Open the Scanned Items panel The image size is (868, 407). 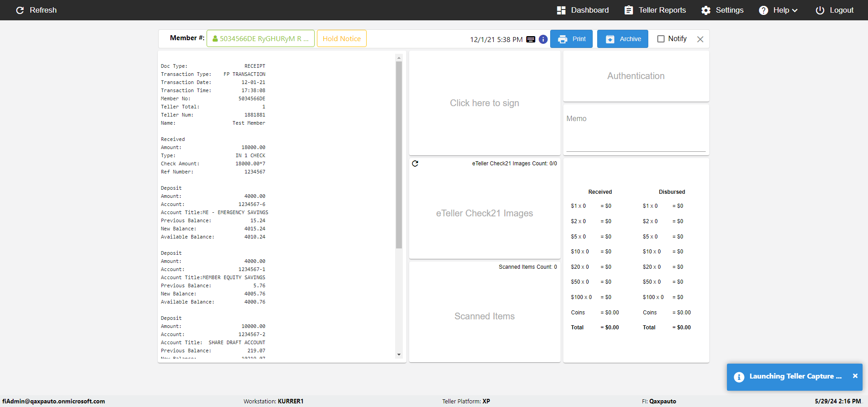[x=485, y=316]
